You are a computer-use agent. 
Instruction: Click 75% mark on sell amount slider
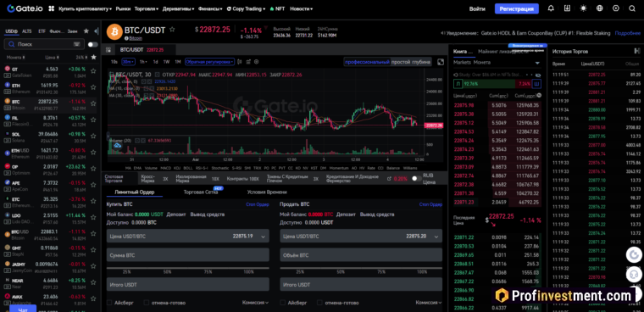click(x=381, y=272)
